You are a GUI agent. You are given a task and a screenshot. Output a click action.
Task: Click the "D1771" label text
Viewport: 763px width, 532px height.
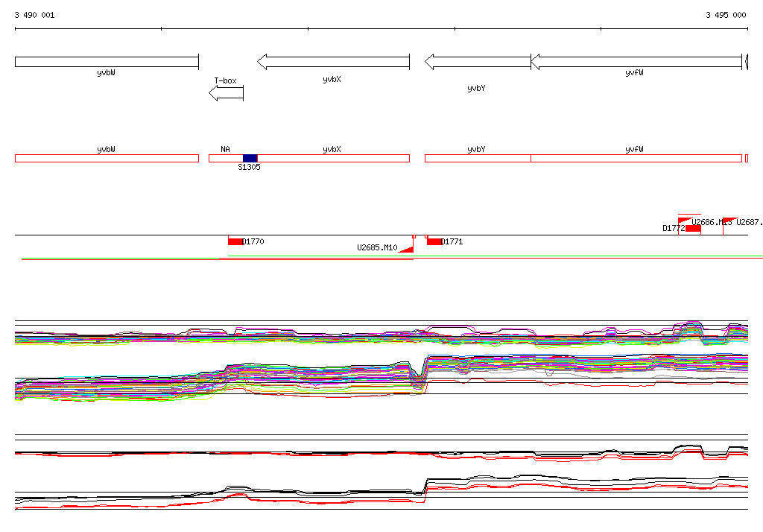[452, 241]
